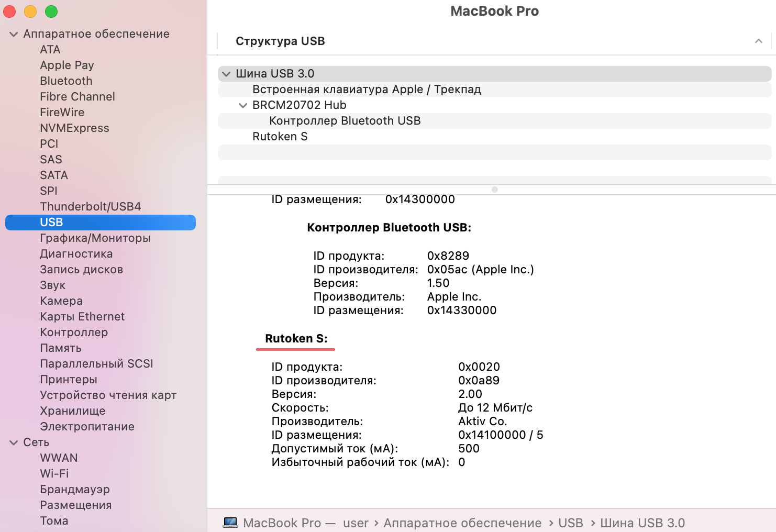Click USB in the path bar
The width and height of the screenshot is (776, 532).
[x=571, y=523]
